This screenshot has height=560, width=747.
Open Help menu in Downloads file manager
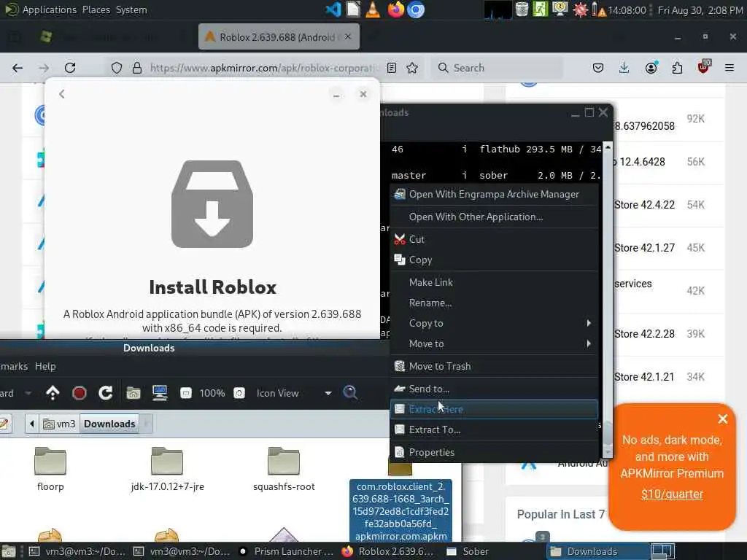[x=45, y=366]
